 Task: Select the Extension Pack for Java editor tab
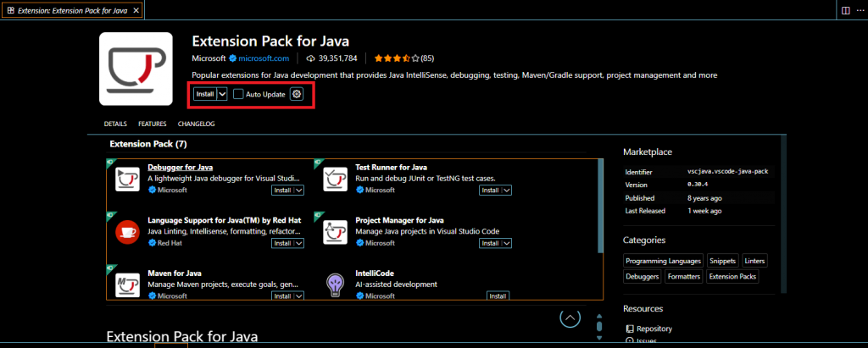(x=73, y=10)
